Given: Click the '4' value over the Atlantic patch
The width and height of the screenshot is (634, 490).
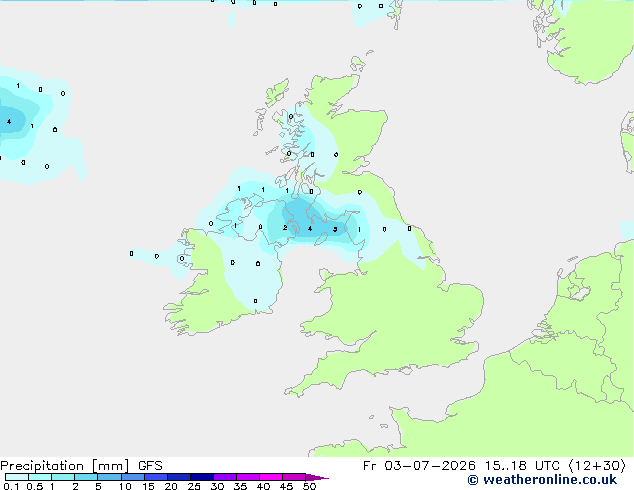Looking at the screenshot, I should tap(9, 121).
